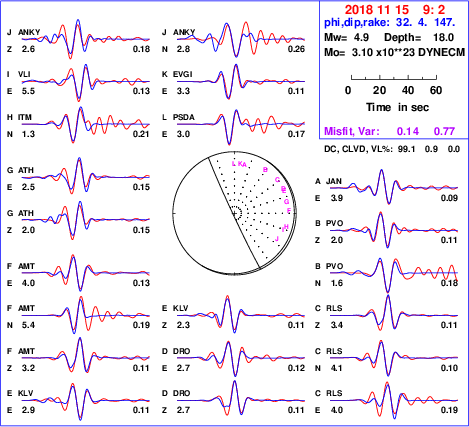
Task: Click the KLV Z waveform trace
Action: click(x=241, y=314)
